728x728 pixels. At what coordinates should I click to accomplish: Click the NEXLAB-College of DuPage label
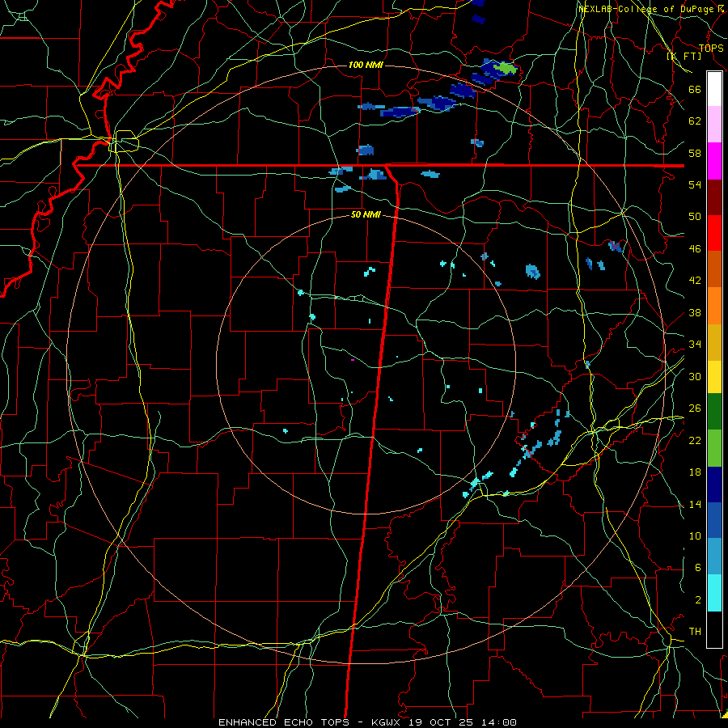coord(646,9)
